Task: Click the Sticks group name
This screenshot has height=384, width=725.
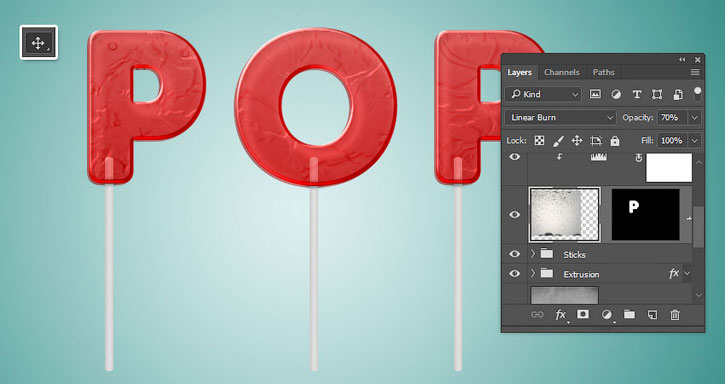Action: (574, 255)
